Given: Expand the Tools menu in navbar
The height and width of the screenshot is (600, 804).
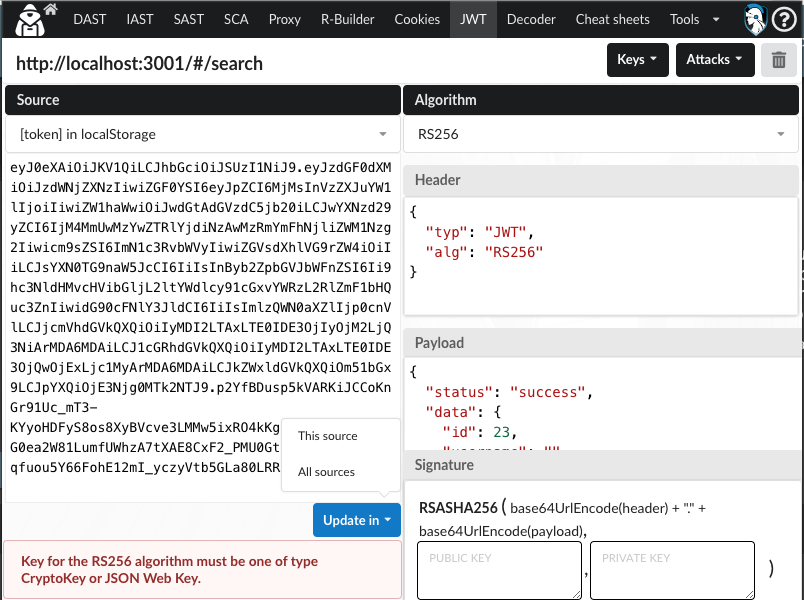Looking at the screenshot, I should pos(690,19).
